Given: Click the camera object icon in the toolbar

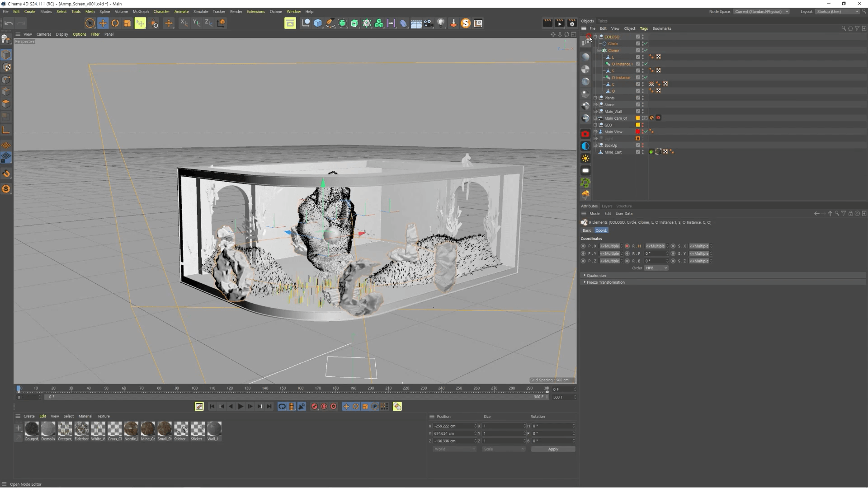Looking at the screenshot, I should click(x=428, y=23).
